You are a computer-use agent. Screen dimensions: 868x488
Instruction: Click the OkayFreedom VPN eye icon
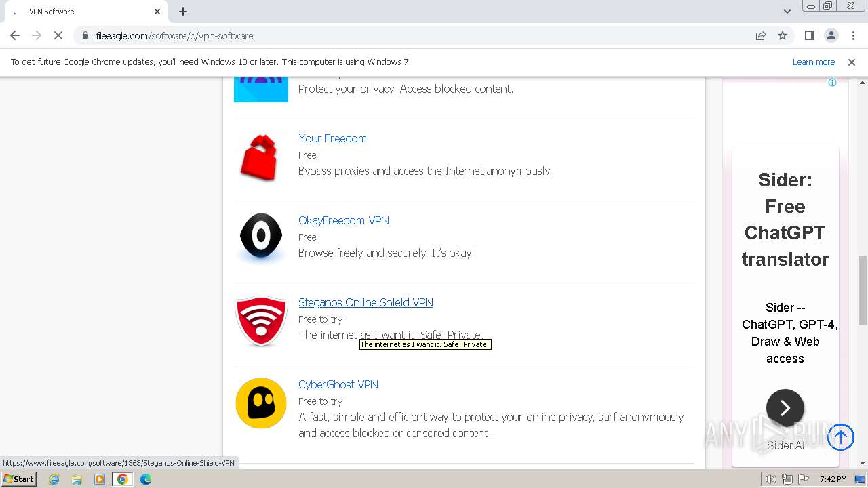tap(261, 238)
